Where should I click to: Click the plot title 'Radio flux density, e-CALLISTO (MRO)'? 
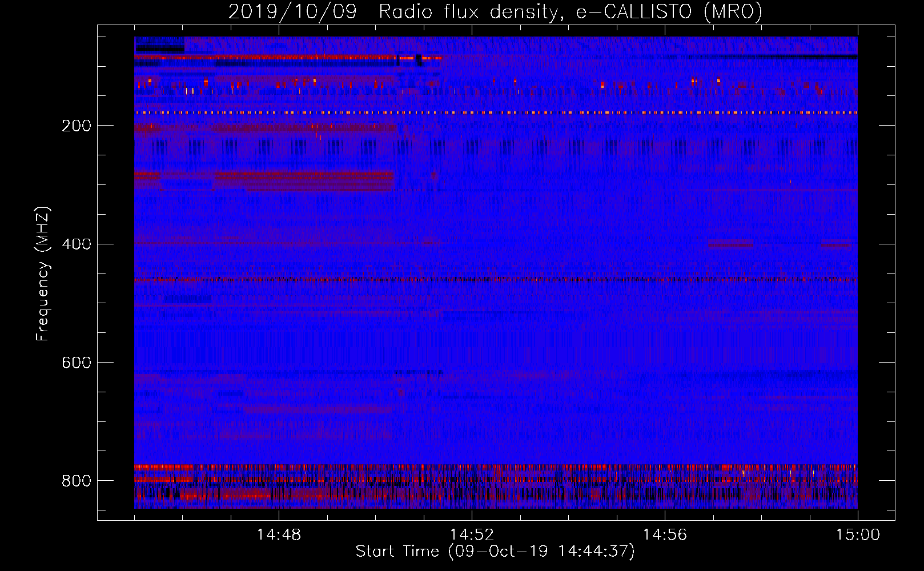click(x=571, y=11)
